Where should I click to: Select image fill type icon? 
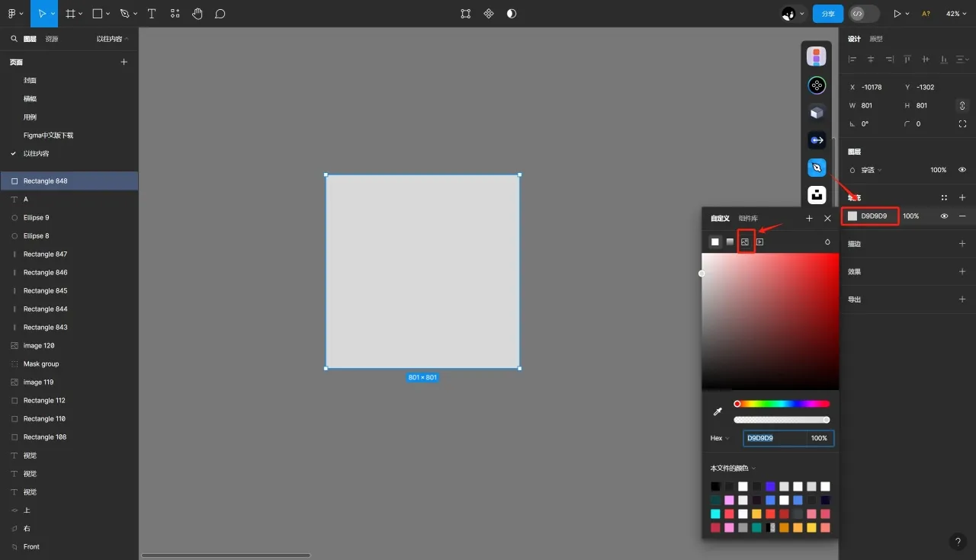(745, 242)
